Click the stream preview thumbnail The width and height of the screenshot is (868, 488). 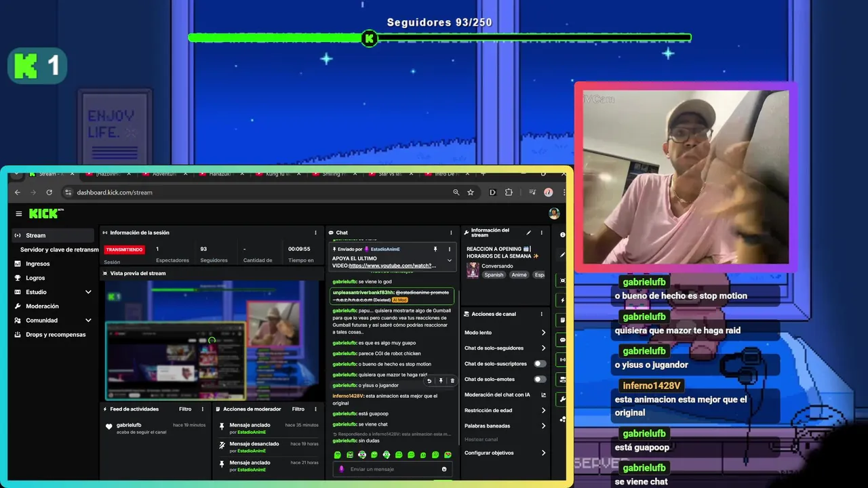[213, 340]
